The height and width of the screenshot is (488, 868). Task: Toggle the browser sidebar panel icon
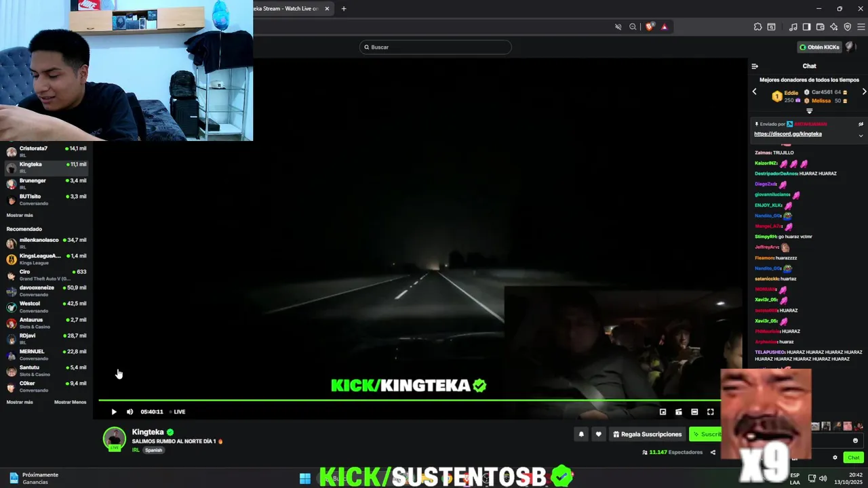[806, 27]
